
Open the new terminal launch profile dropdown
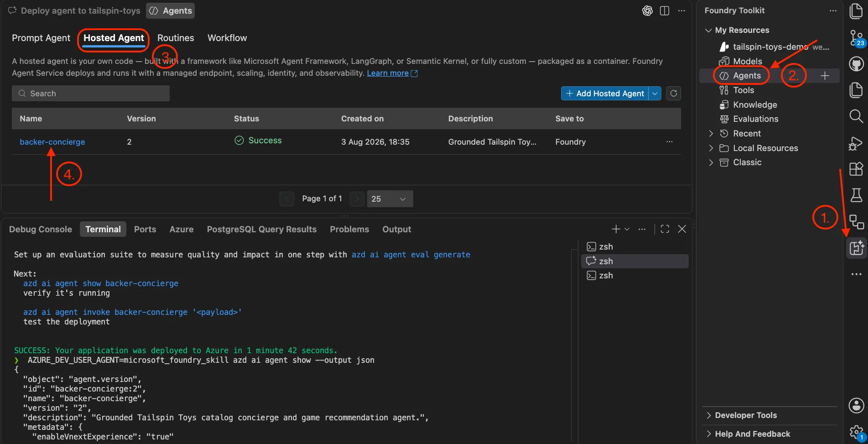[627, 229]
